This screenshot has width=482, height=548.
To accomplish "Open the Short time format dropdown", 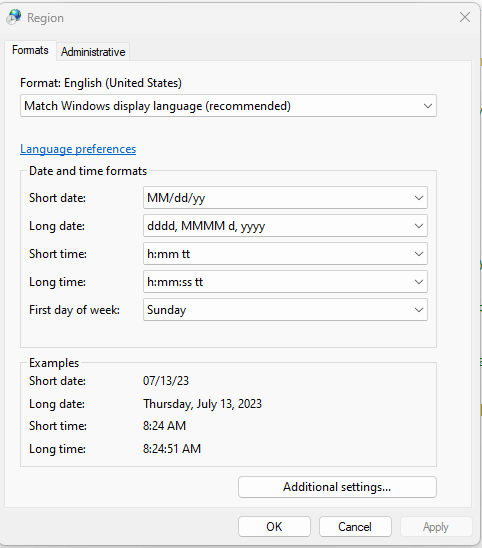I will pos(285,254).
